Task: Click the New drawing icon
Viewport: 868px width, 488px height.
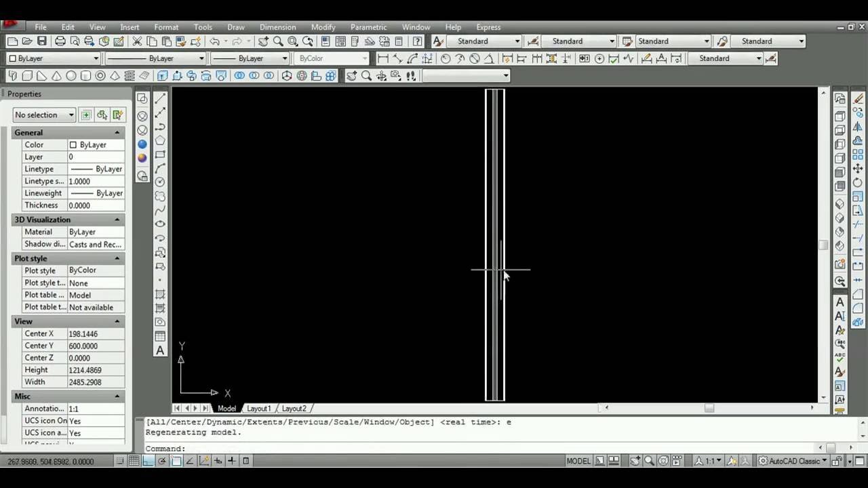Action: (12, 41)
